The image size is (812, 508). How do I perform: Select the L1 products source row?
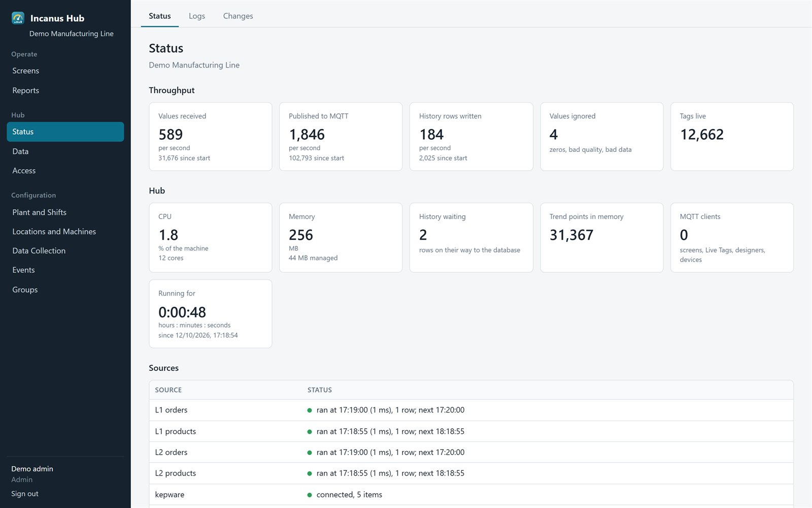471,431
